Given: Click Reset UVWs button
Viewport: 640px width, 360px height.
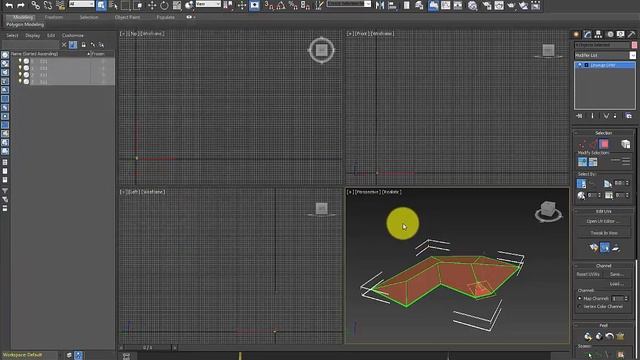Looking at the screenshot, I should point(588,274).
